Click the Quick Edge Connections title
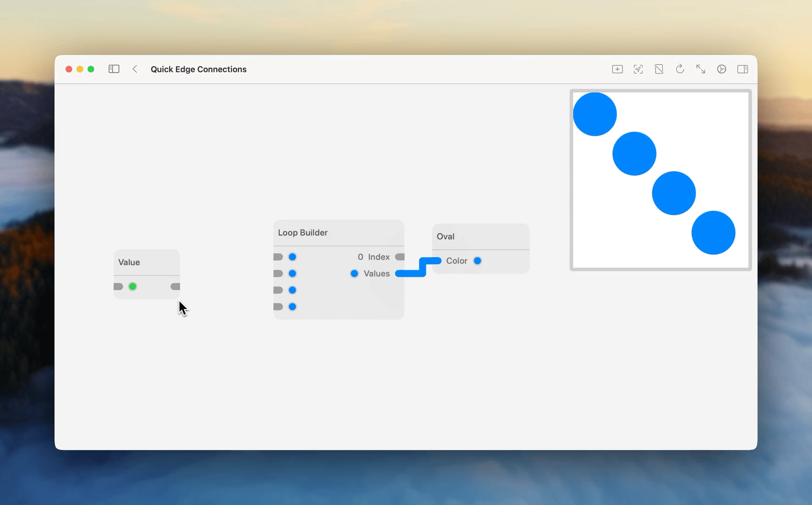Viewport: 812px width, 505px height. tap(198, 69)
